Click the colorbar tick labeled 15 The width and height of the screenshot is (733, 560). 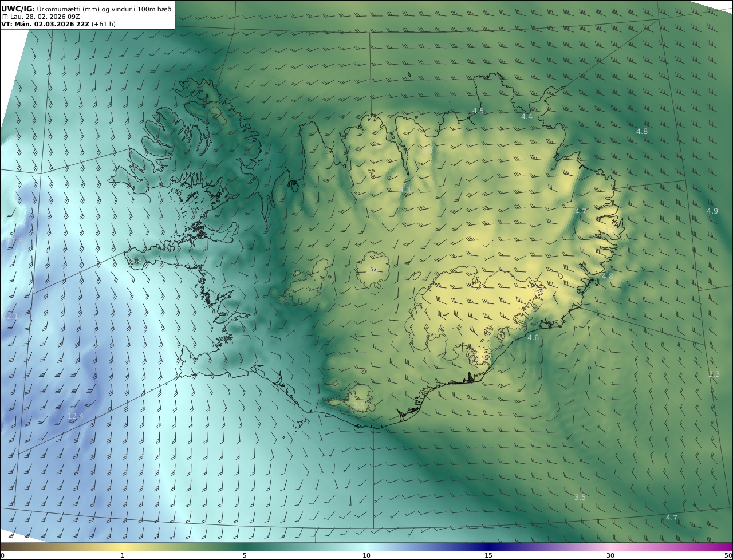click(x=488, y=555)
